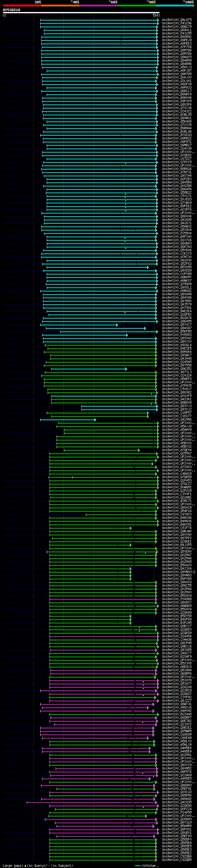Select hit UniRef100_B9HUK6
Screen dimensions: 197x868
(177, 352)
